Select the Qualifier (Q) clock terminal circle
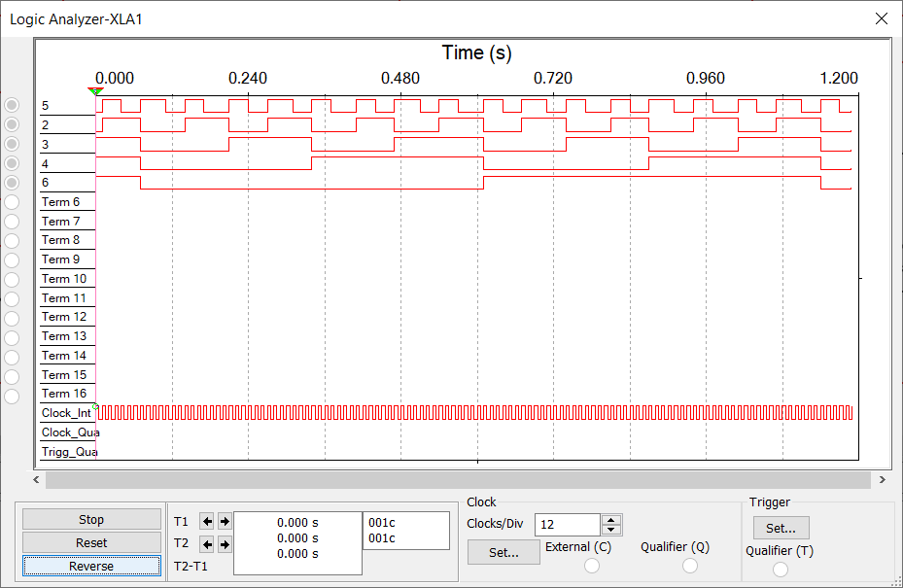 690,566
